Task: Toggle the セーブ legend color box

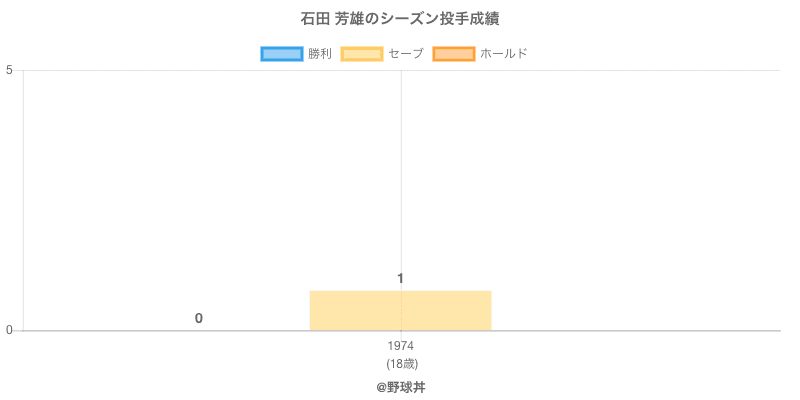Action: pos(361,54)
